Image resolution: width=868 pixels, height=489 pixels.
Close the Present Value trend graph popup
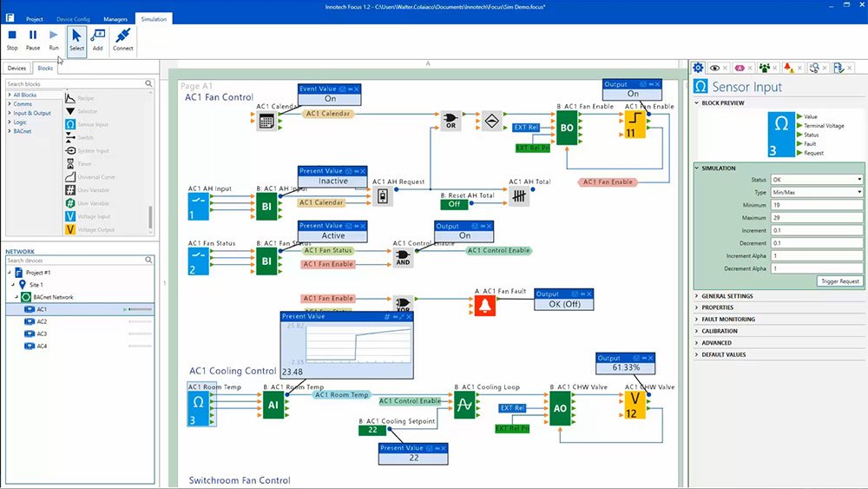tap(409, 316)
